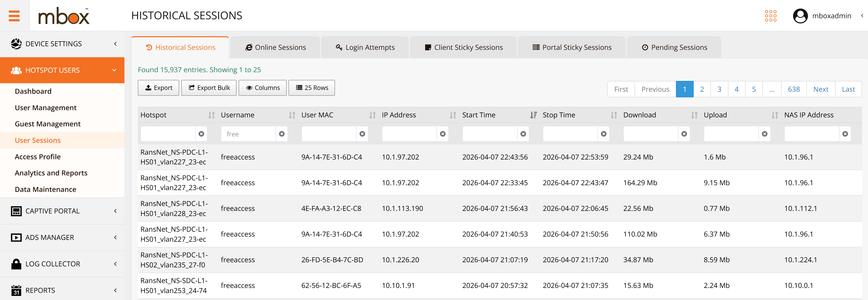
Task: Sort by the Start Time column
Action: [x=533, y=115]
